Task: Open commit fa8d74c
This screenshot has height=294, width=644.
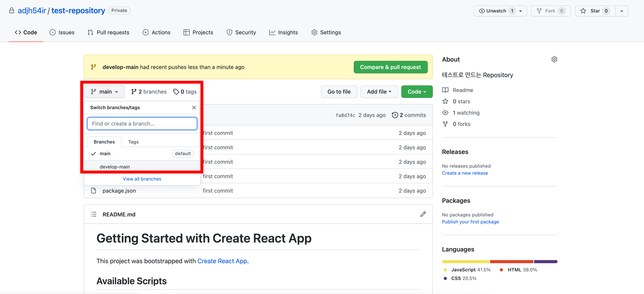Action: 345,115
